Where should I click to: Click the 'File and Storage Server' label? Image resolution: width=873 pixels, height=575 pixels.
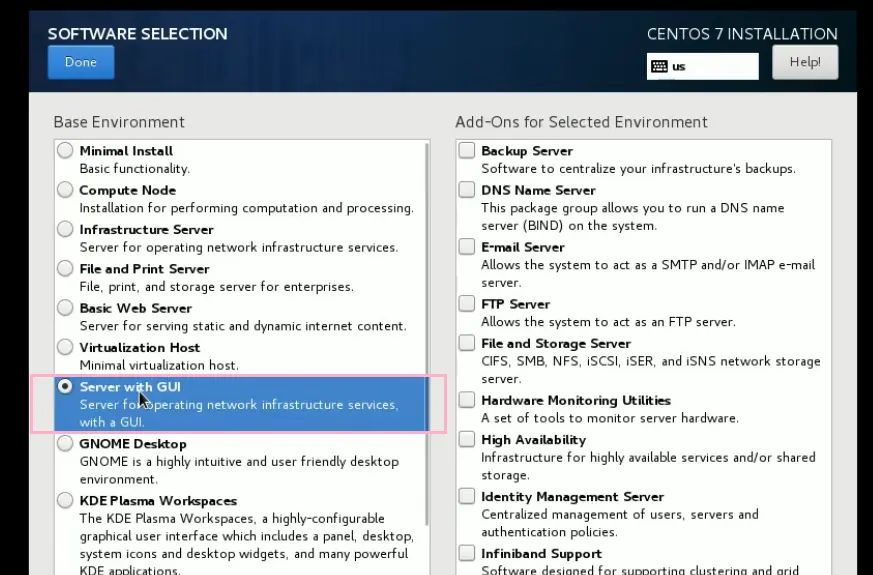(556, 344)
